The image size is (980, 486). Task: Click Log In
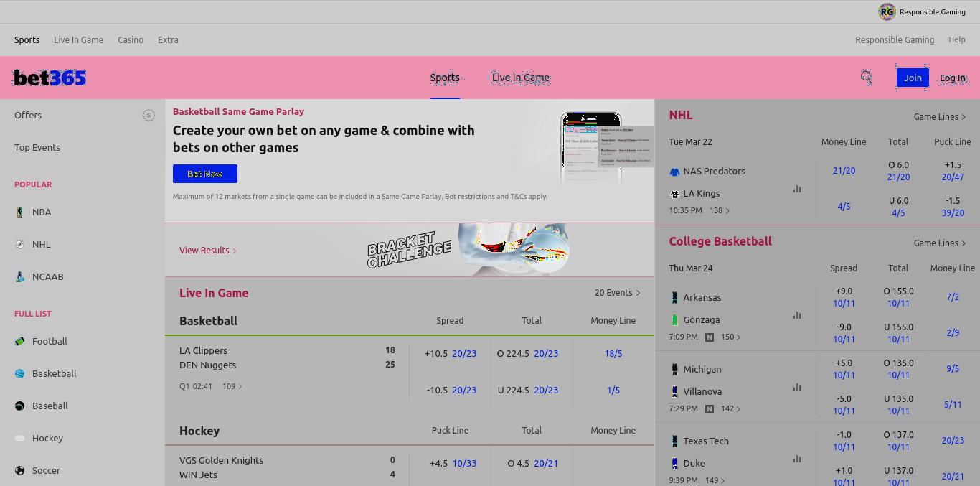pos(953,78)
